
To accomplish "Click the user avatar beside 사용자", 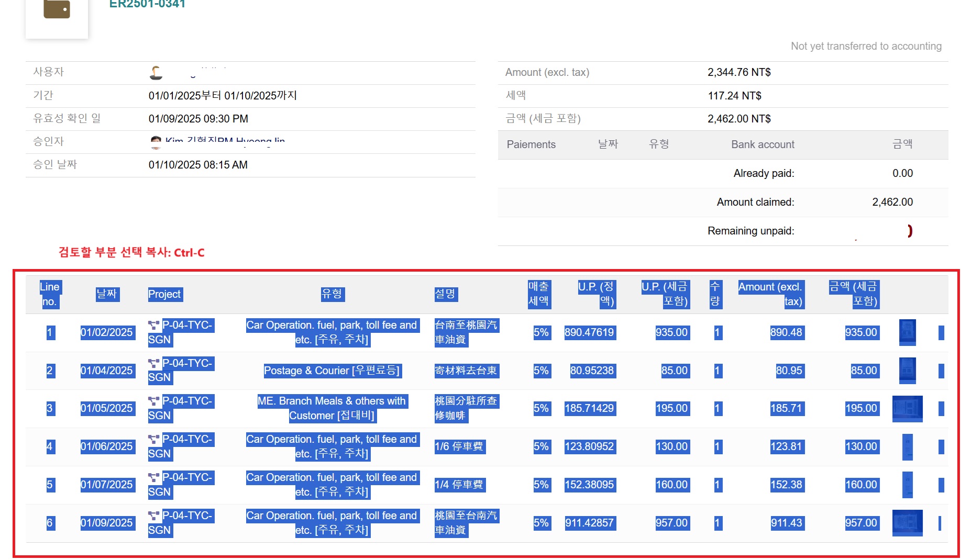I will (x=156, y=73).
